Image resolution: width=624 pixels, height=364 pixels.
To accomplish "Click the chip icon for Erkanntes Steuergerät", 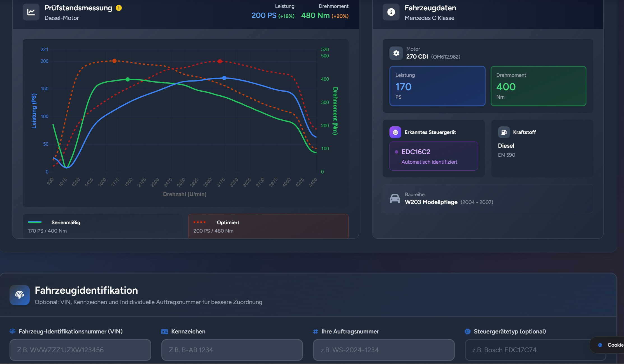I will pos(395,132).
